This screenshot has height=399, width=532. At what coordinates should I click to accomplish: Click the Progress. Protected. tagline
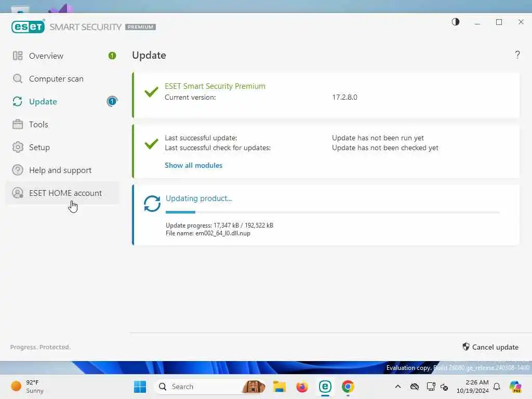click(x=41, y=347)
